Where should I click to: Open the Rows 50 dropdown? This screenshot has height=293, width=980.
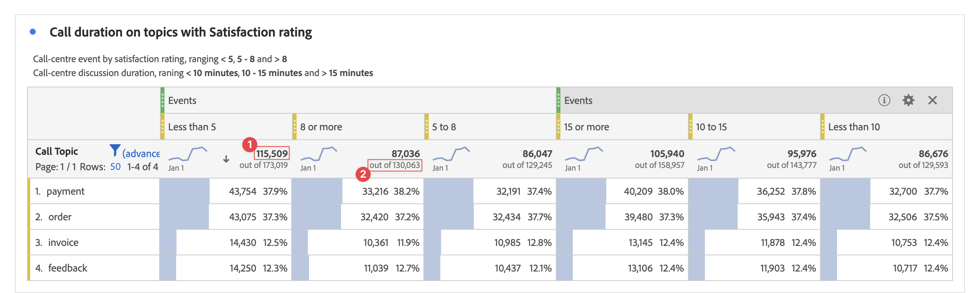115,167
